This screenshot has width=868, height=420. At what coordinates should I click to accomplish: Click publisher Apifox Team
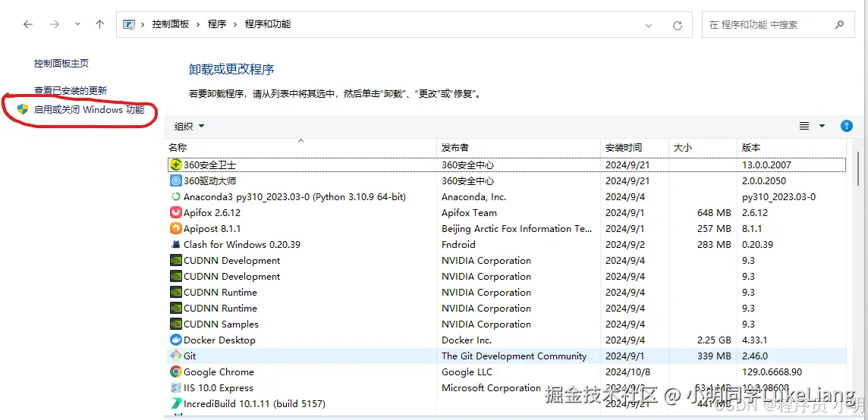point(469,212)
